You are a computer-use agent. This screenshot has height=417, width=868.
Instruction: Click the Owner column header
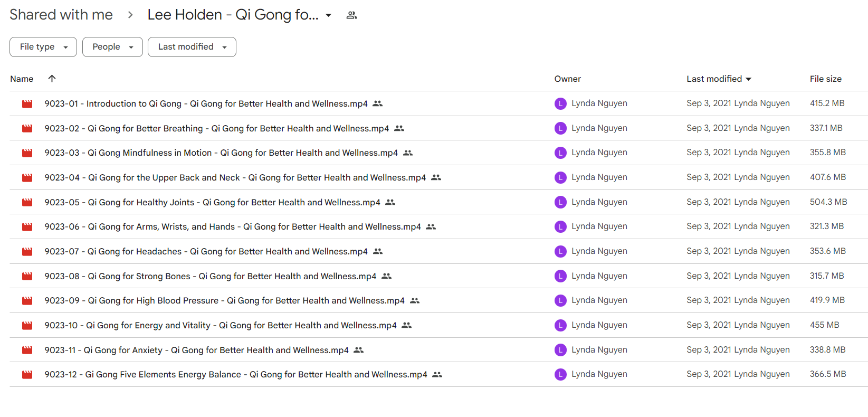click(x=568, y=79)
